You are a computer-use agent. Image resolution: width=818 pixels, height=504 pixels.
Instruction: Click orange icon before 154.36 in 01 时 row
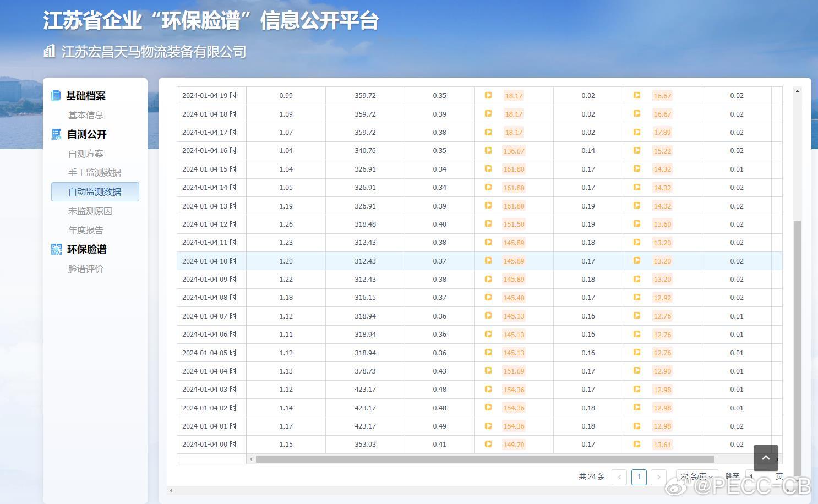[x=488, y=426]
